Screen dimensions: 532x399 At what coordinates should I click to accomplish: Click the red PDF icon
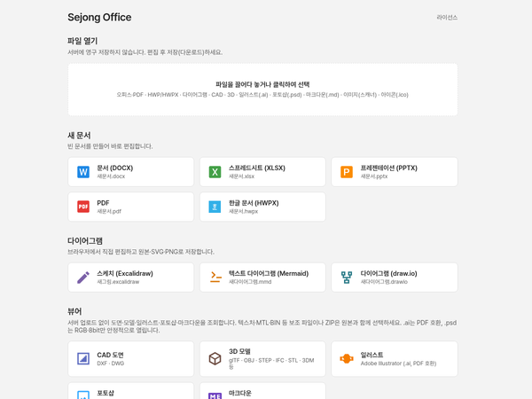click(83, 207)
